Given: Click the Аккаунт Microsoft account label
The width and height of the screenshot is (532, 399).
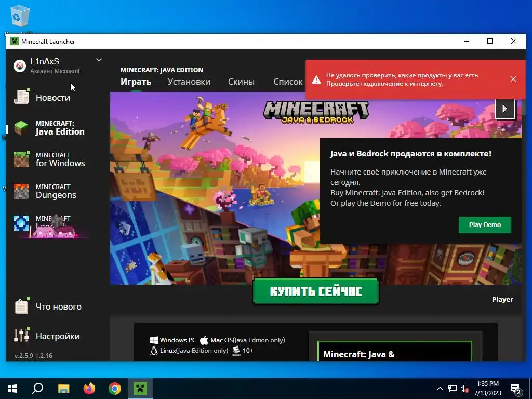Looking at the screenshot, I should coord(55,71).
